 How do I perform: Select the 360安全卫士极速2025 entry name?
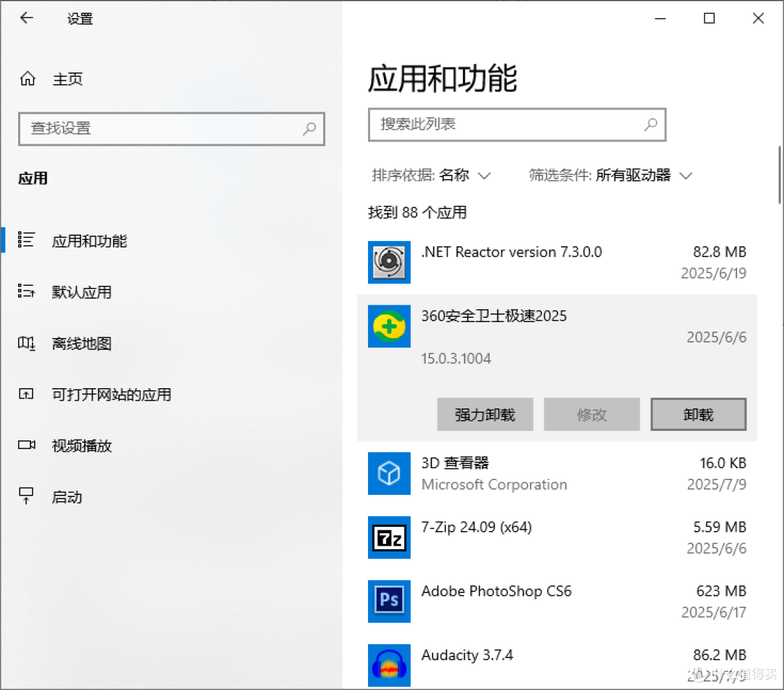(494, 316)
